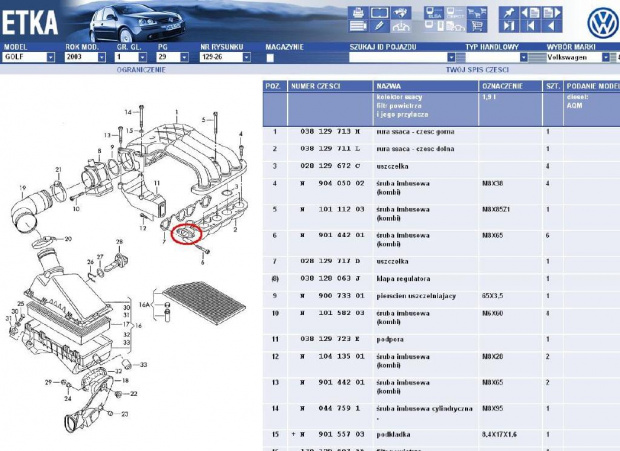Click the plain back arrow icon
The height and width of the screenshot is (451, 620).
pyautogui.click(x=552, y=26)
